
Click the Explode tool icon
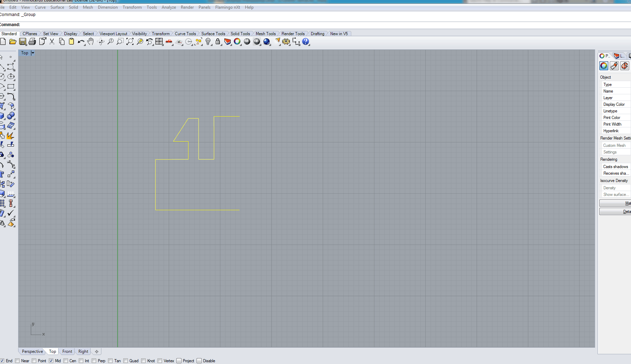click(x=10, y=135)
